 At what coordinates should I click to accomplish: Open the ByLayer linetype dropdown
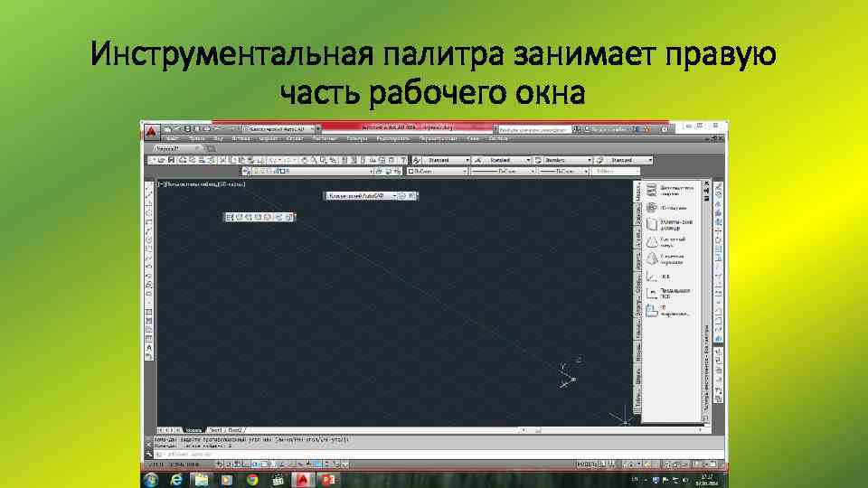(503, 172)
